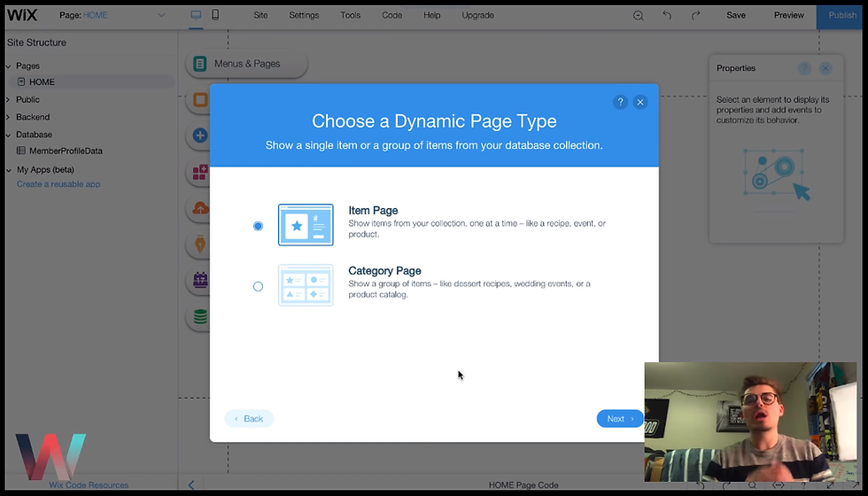Click the Site Structure heading
Screen dimensions: 868x496
(x=36, y=43)
